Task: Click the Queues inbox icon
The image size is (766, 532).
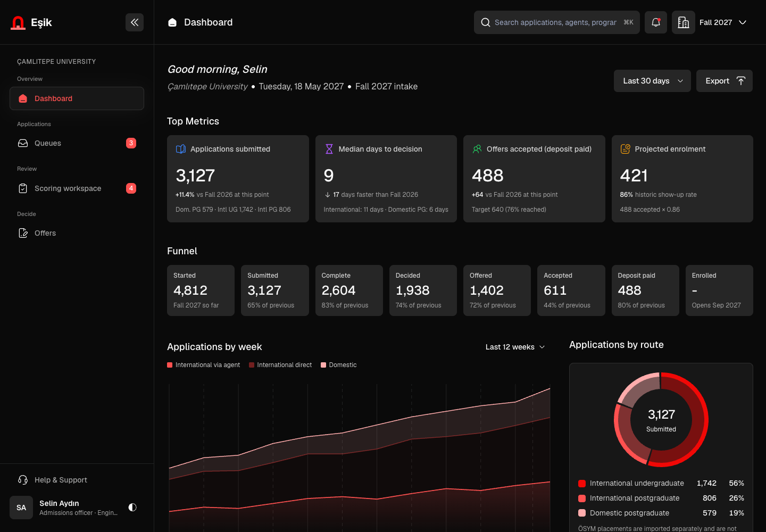Action: click(23, 143)
